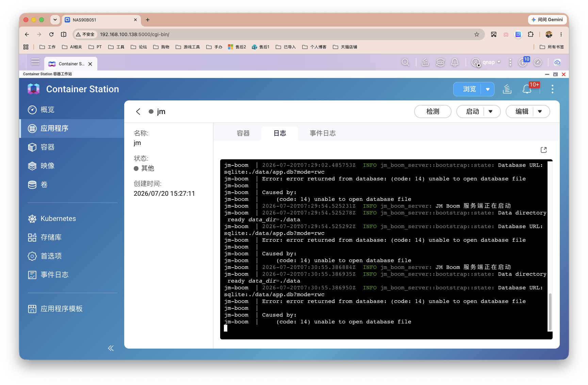Go to 概览 overview in sidebar
The height and width of the screenshot is (385, 588).
click(72, 110)
